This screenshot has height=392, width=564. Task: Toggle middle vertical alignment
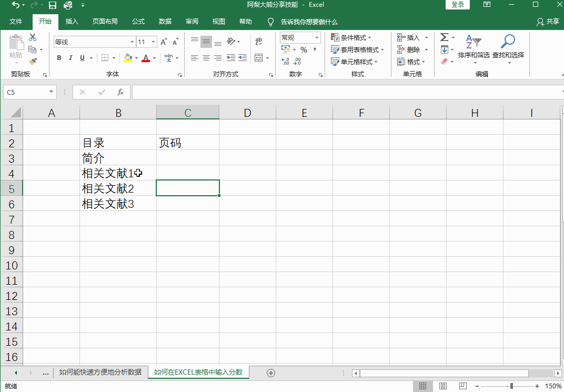[x=206, y=42]
